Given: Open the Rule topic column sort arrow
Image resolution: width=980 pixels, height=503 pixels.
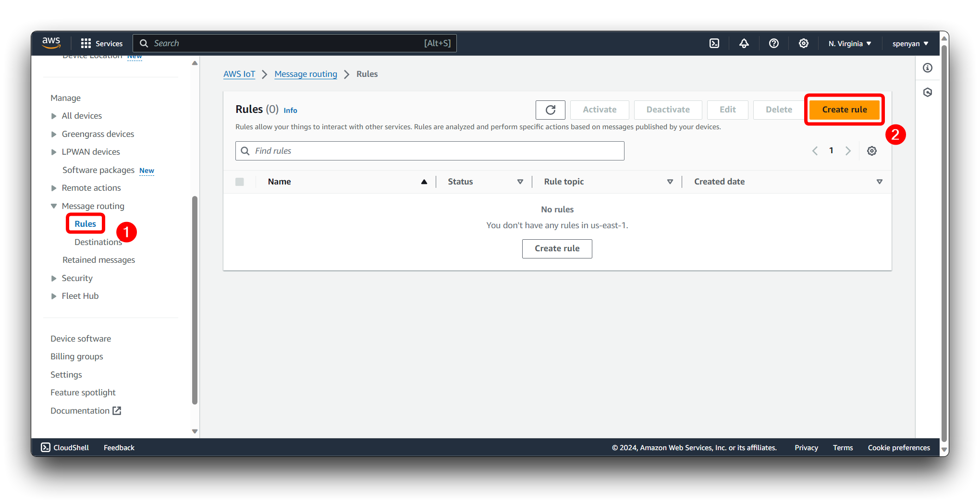Looking at the screenshot, I should (x=670, y=182).
